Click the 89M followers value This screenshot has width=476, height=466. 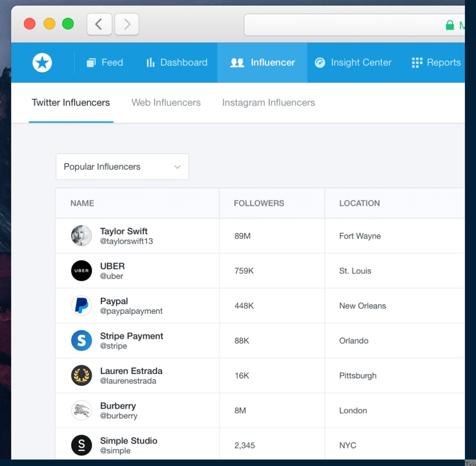[x=243, y=236]
